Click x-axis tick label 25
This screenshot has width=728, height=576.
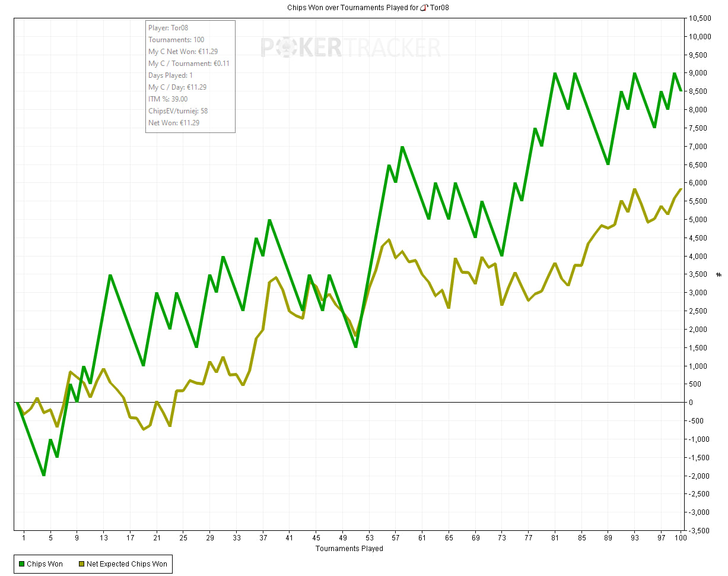[183, 537]
